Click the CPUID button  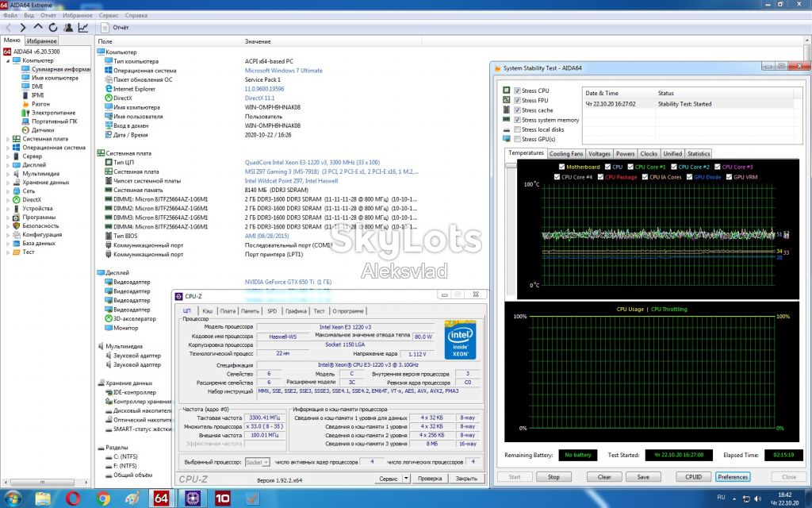click(693, 477)
